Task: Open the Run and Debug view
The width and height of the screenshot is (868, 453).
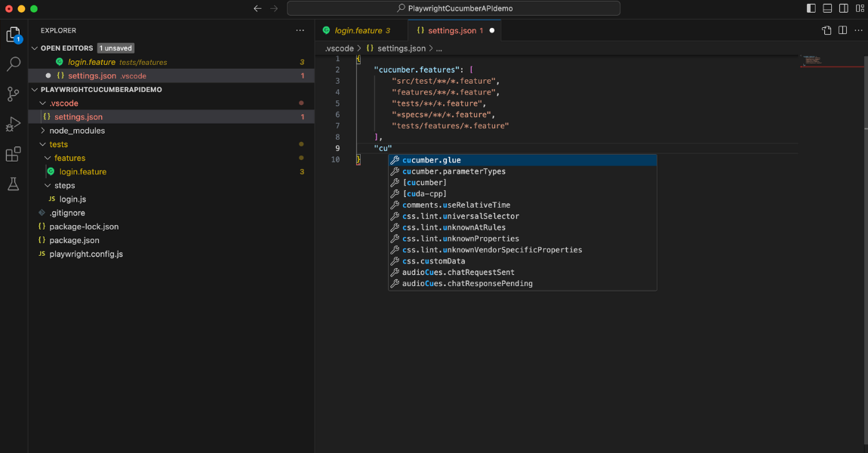Action: pos(14,124)
